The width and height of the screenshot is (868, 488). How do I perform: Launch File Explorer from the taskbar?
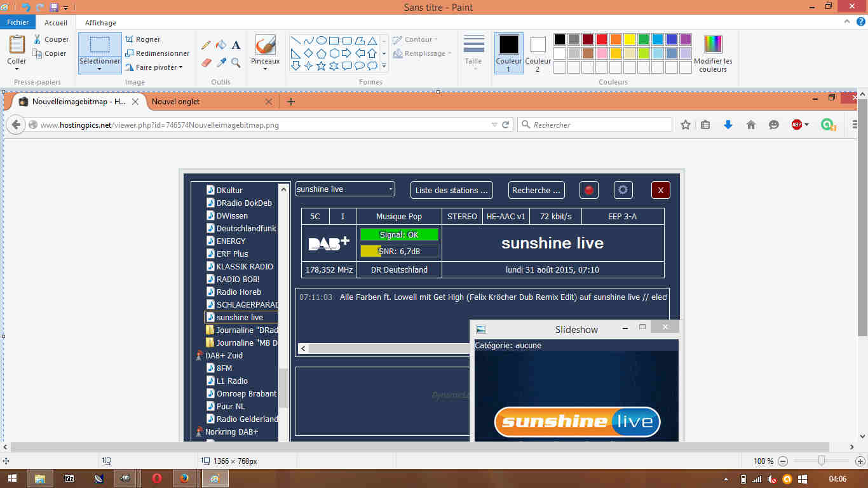[x=39, y=478]
